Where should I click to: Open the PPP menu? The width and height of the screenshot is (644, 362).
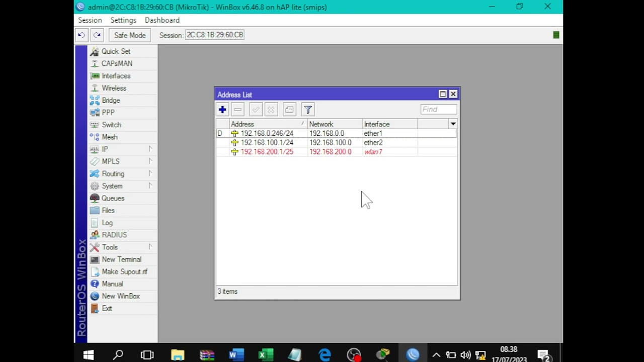click(x=108, y=113)
